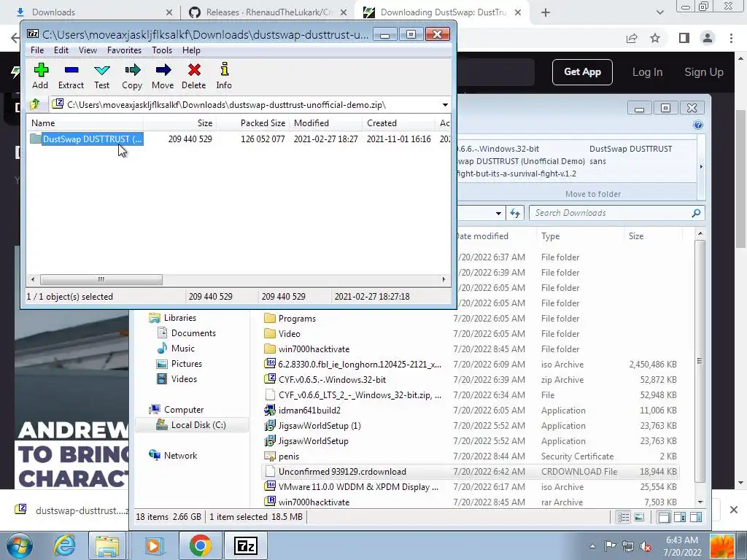Click the Get App button
747x560 pixels.
[x=582, y=72]
